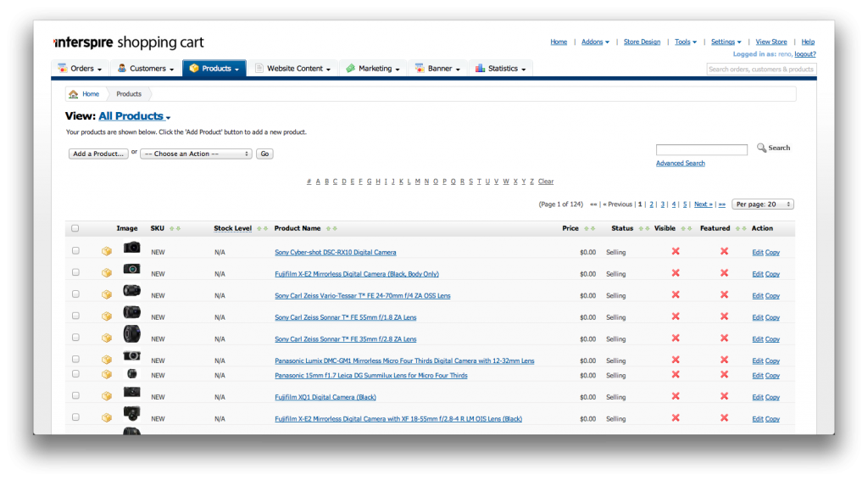The height and width of the screenshot is (481, 868).
Task: Open the Statistics menu tab
Action: (501, 69)
